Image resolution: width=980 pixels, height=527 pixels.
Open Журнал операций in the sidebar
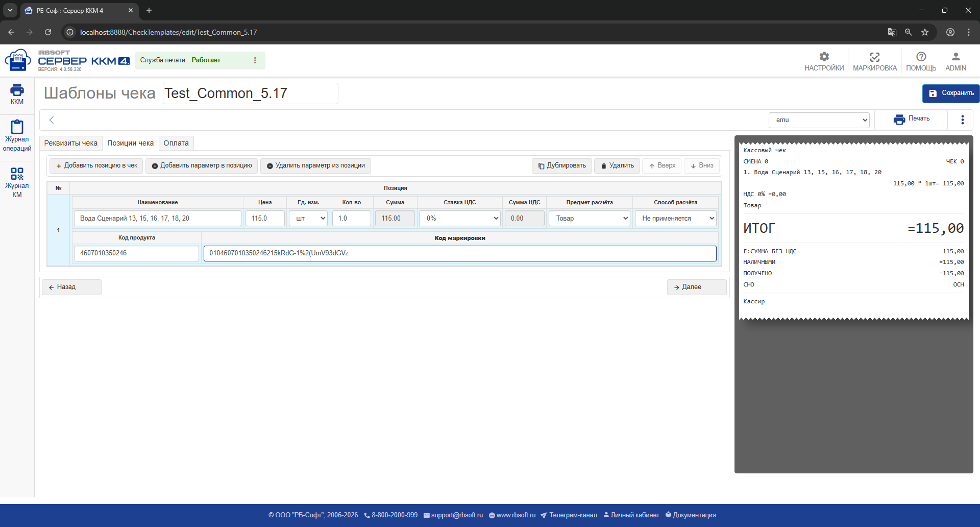[x=17, y=135]
